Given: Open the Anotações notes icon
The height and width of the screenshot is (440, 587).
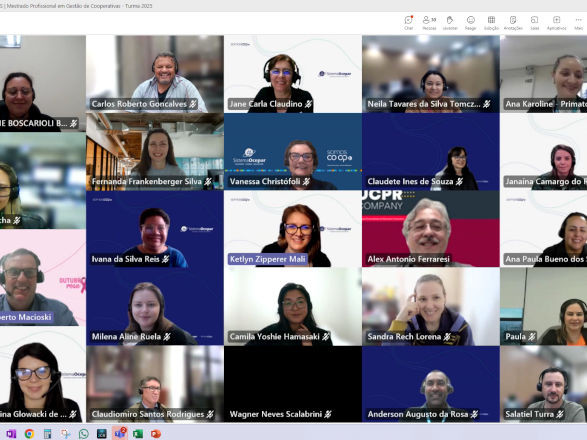Looking at the screenshot, I should [x=513, y=22].
